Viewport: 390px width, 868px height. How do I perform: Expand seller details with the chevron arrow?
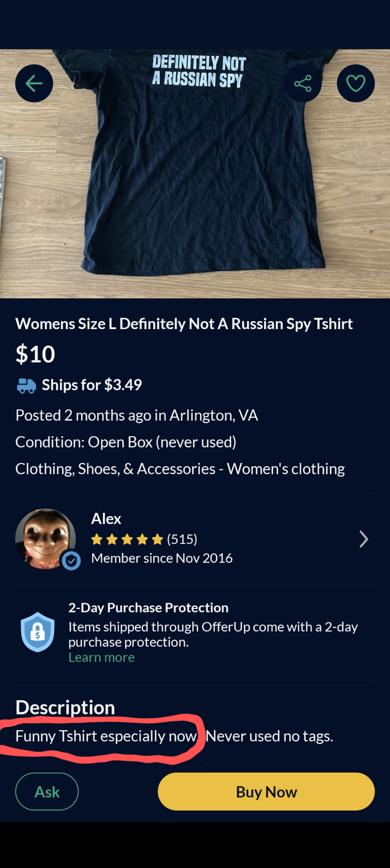click(x=363, y=539)
